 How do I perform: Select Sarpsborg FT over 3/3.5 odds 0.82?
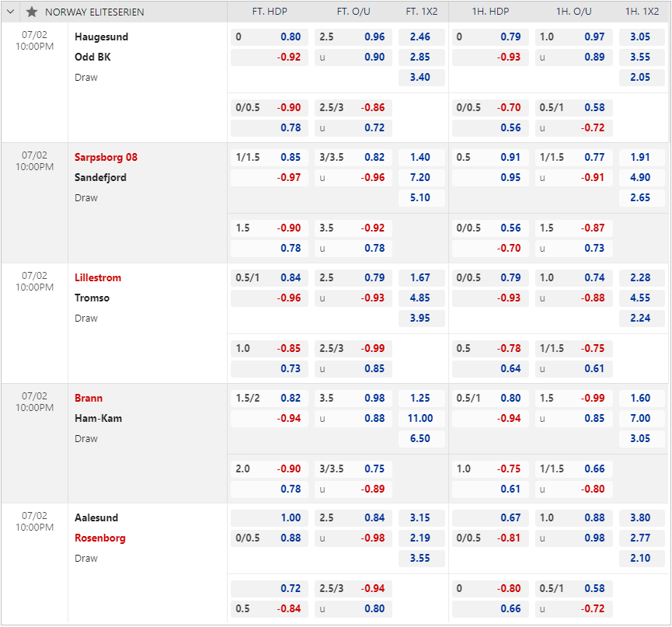point(353,157)
